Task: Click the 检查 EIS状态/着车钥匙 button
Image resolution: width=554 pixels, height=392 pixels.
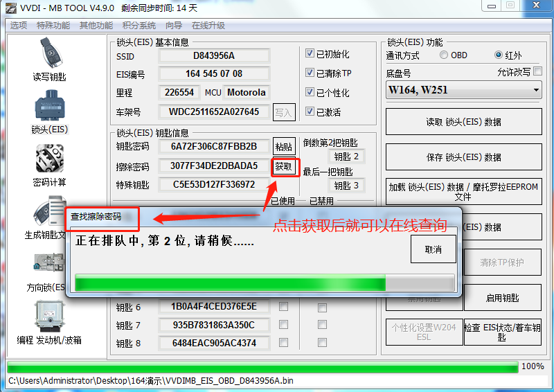Action: [x=502, y=332]
